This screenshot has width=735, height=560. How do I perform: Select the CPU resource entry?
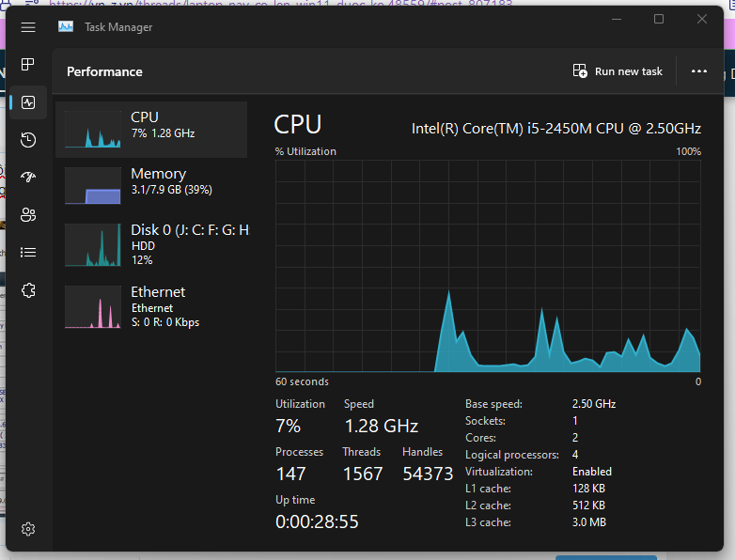click(x=151, y=130)
